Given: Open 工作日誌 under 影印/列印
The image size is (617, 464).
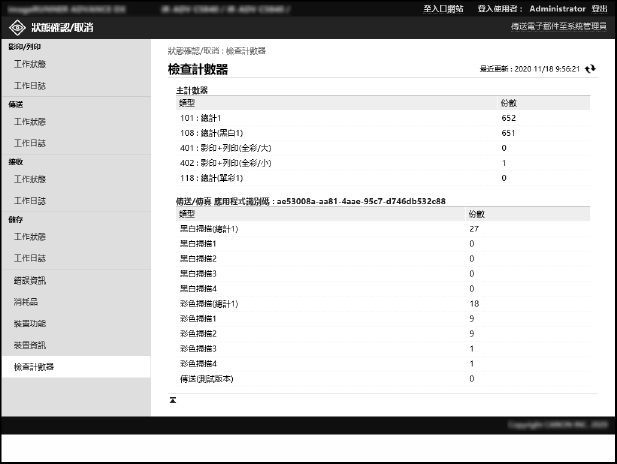Looking at the screenshot, I should (x=30, y=86).
